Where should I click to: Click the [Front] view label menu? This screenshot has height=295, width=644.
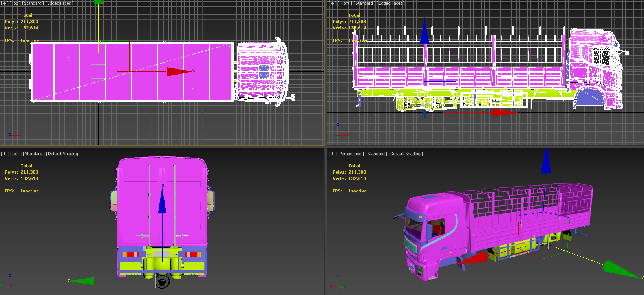[345, 3]
